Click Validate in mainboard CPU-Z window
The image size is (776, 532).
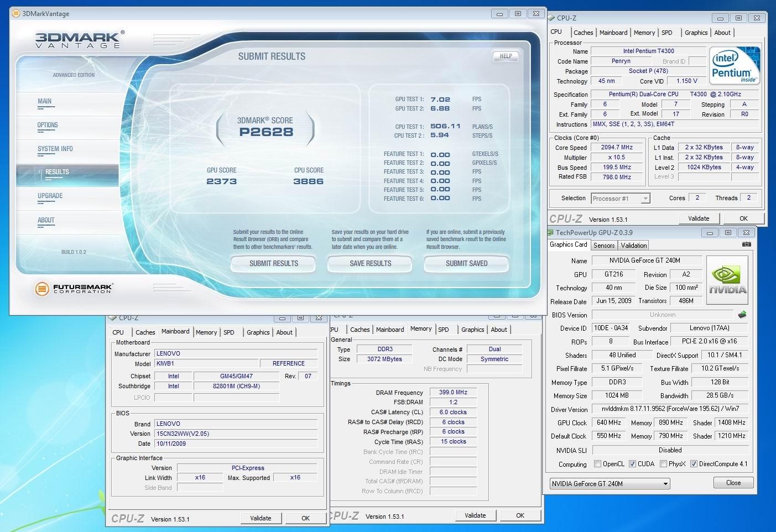coord(261,518)
